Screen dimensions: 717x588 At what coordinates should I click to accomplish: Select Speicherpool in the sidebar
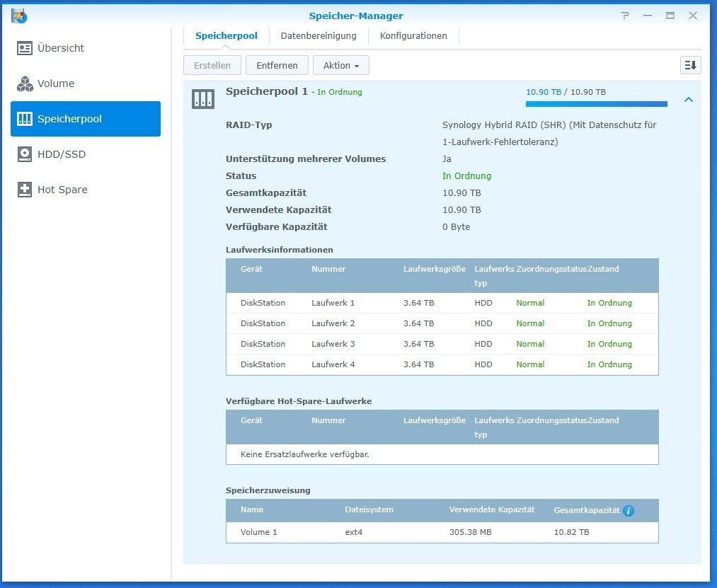(x=86, y=119)
